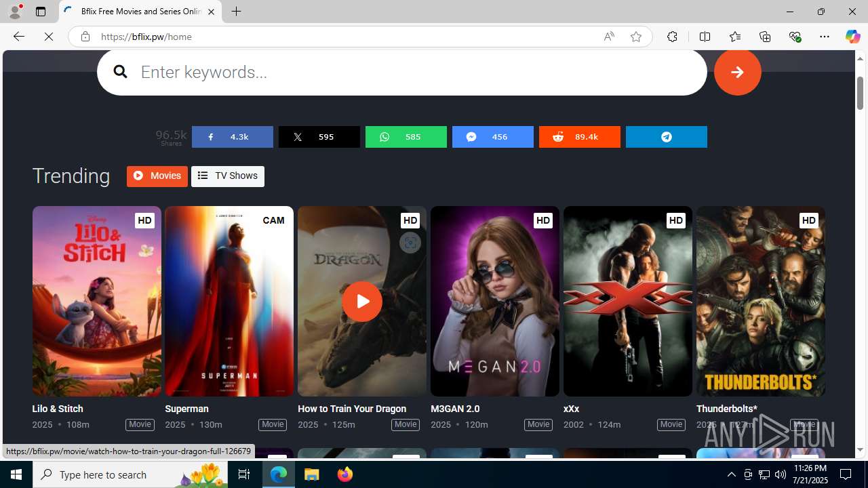Click Movie tag under Lilo & Stitch
Image resolution: width=868 pixels, height=488 pixels.
[x=140, y=424]
